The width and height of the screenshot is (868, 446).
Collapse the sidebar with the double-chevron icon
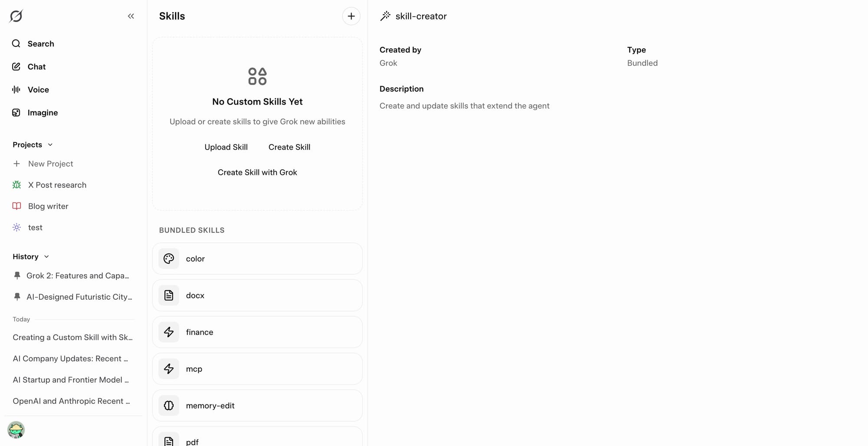tap(131, 16)
